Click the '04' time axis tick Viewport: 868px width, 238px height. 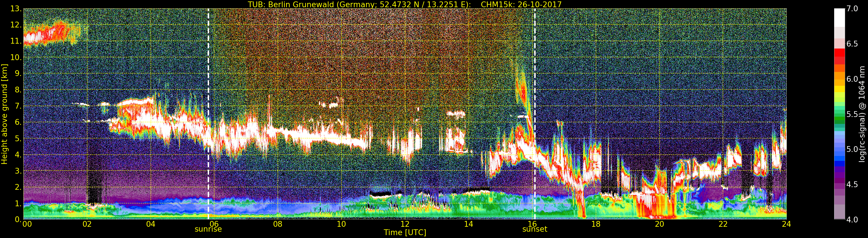click(151, 224)
